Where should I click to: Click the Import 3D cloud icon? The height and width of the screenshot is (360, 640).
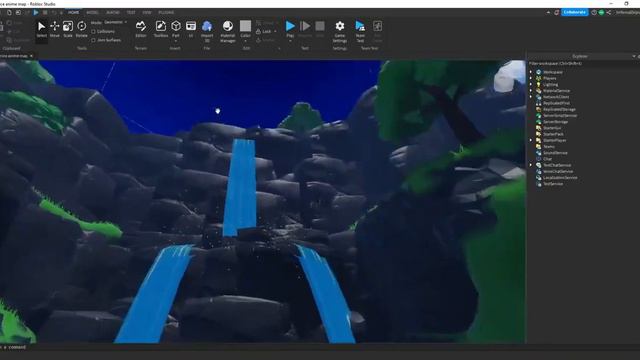pyautogui.click(x=207, y=27)
